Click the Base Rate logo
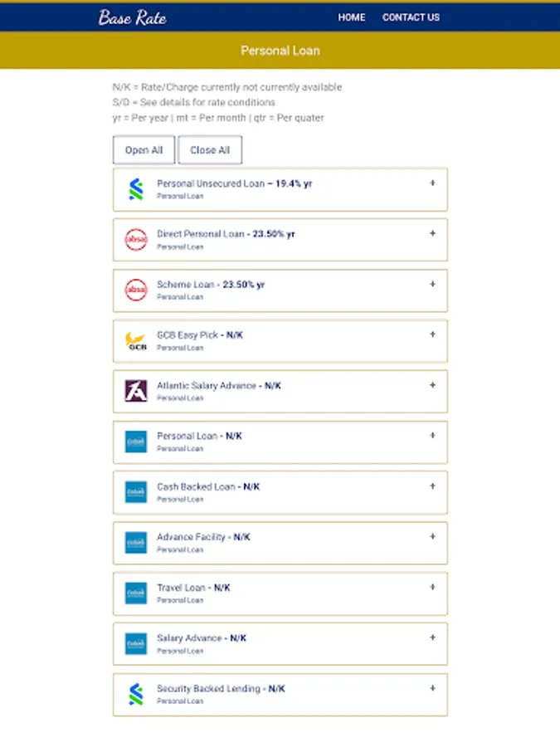This screenshot has width=560, height=747. 133,17
